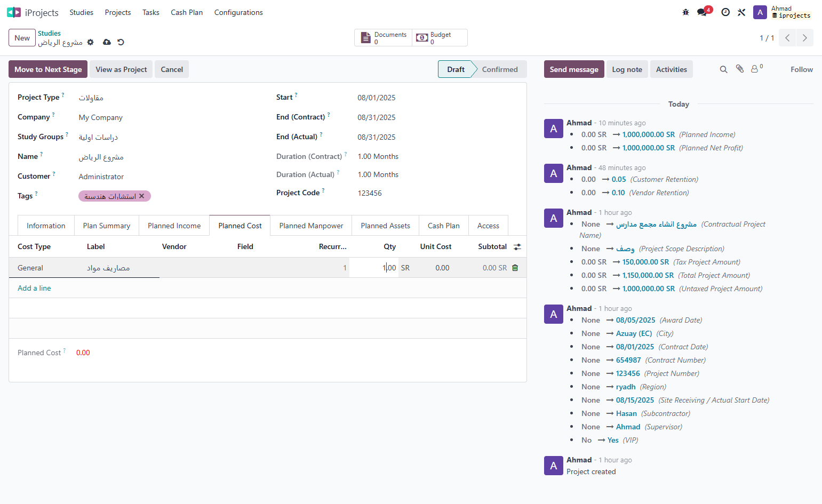Open the End (Contract) date picker field
This screenshot has height=504, width=822.
click(437, 118)
